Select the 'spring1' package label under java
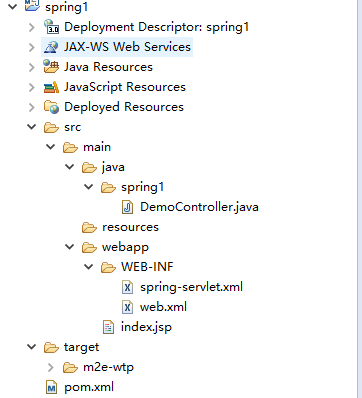 coord(142,187)
